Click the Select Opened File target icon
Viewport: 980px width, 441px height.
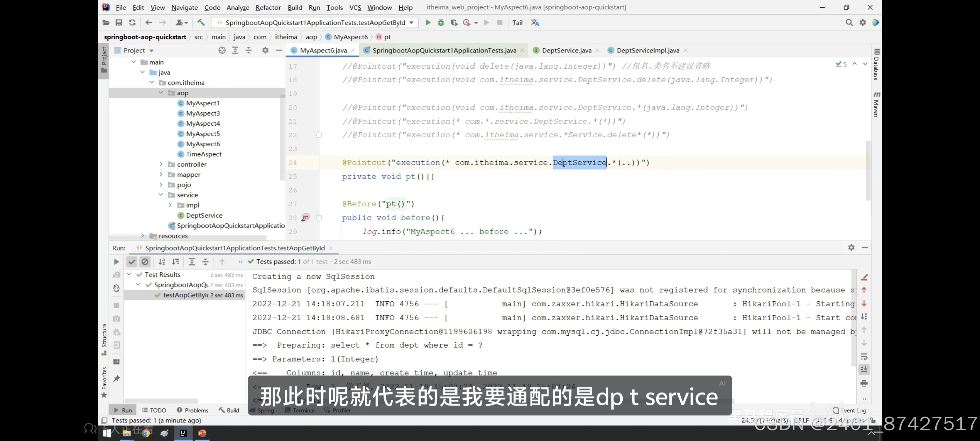[222, 51]
